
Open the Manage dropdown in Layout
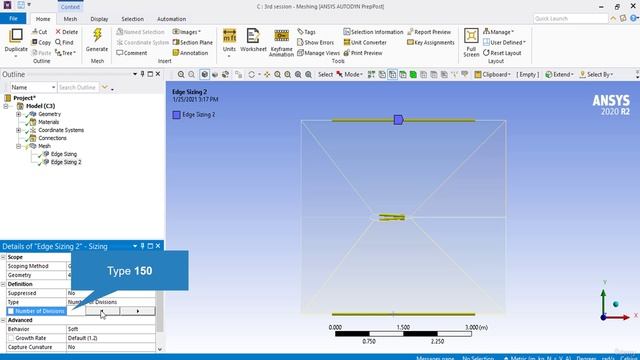498,32
